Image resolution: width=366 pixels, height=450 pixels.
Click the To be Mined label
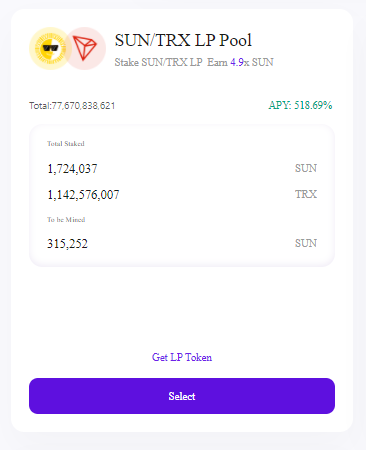click(x=66, y=220)
